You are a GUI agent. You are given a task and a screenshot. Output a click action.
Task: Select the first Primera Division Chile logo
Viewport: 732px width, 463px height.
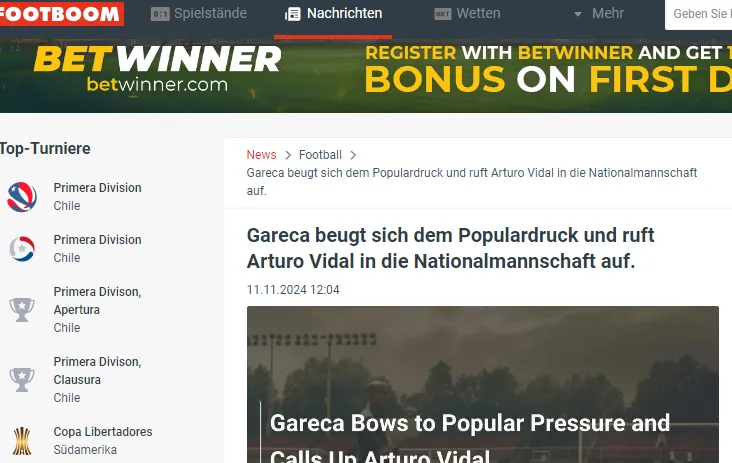pyautogui.click(x=22, y=196)
